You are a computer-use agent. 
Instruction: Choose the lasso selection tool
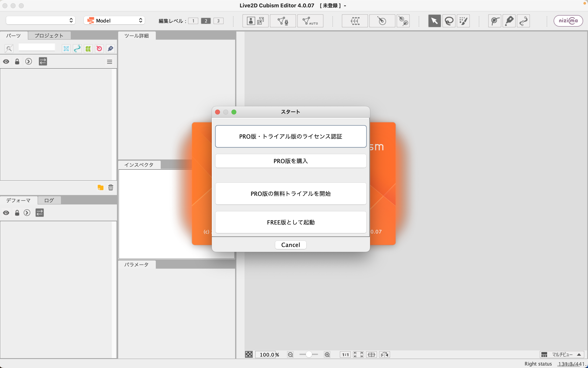449,21
